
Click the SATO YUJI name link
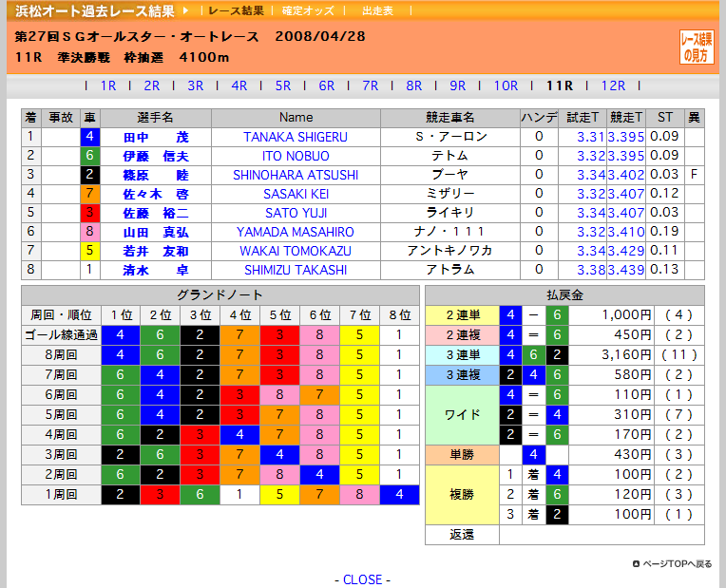(296, 213)
